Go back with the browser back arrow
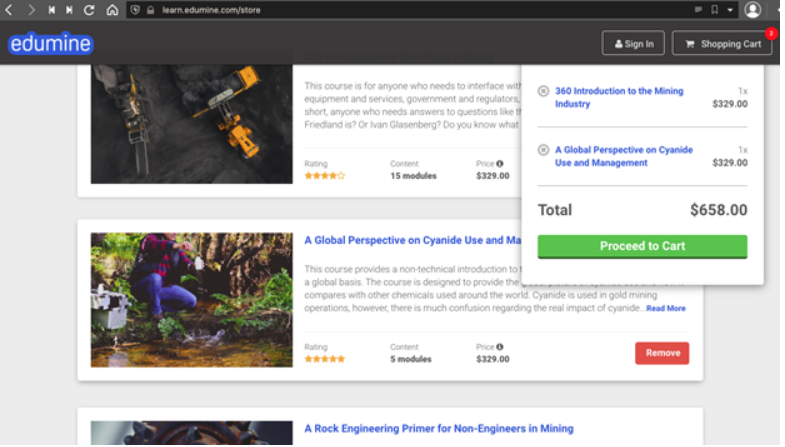The width and height of the screenshot is (785, 447). point(9,10)
